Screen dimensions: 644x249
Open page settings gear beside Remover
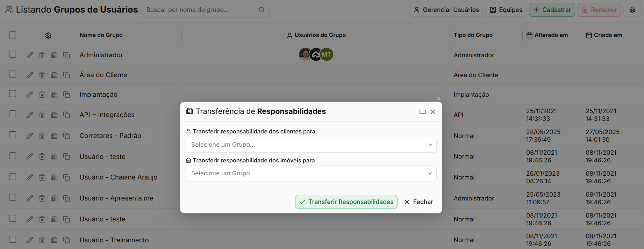[x=632, y=10]
